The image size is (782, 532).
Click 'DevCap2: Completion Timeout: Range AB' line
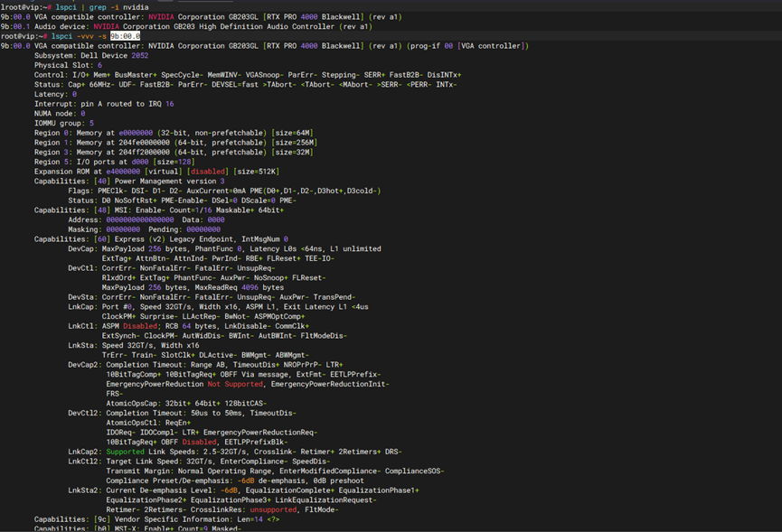coord(205,365)
